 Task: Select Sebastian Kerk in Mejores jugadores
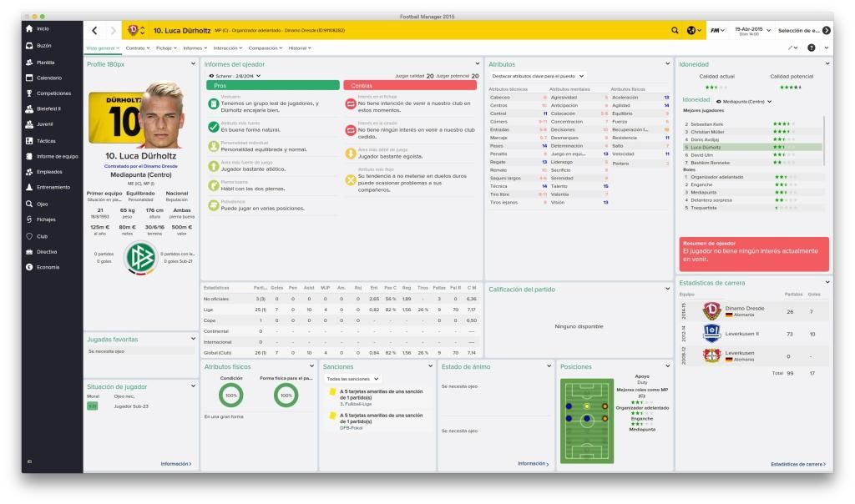point(752,124)
